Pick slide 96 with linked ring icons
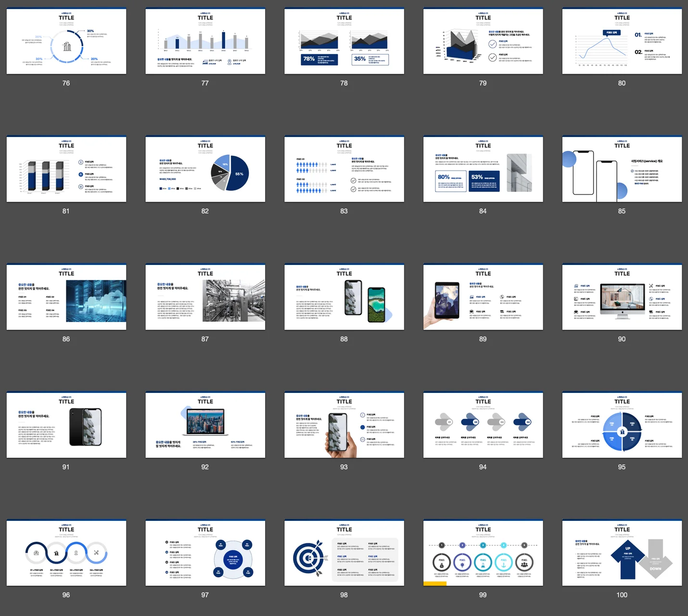 pyautogui.click(x=66, y=553)
